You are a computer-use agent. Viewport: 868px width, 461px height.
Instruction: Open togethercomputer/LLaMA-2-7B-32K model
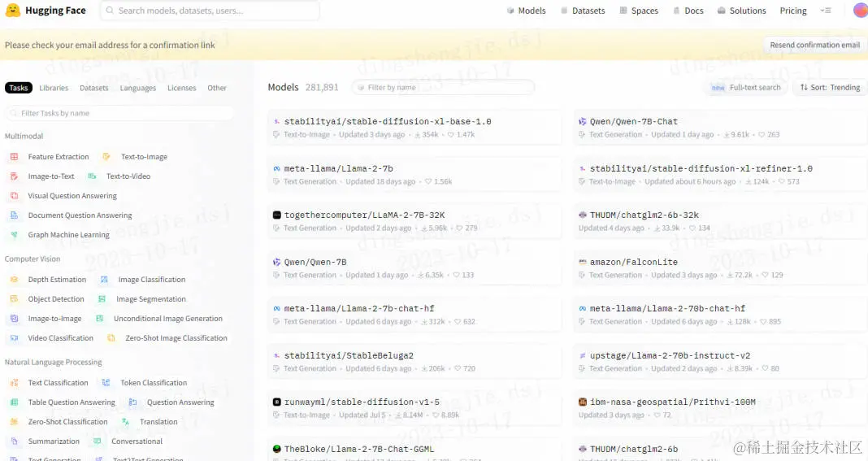point(414,221)
